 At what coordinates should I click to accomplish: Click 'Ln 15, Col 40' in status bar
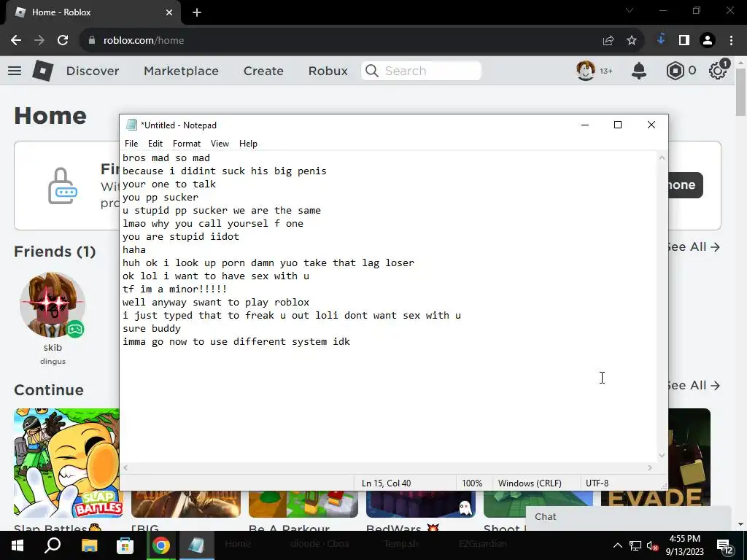387,483
